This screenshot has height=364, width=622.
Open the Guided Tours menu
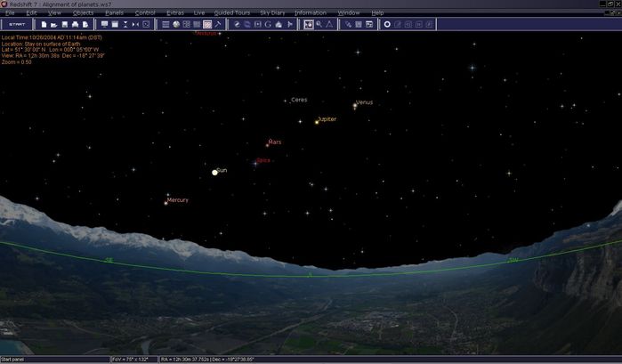[230, 12]
